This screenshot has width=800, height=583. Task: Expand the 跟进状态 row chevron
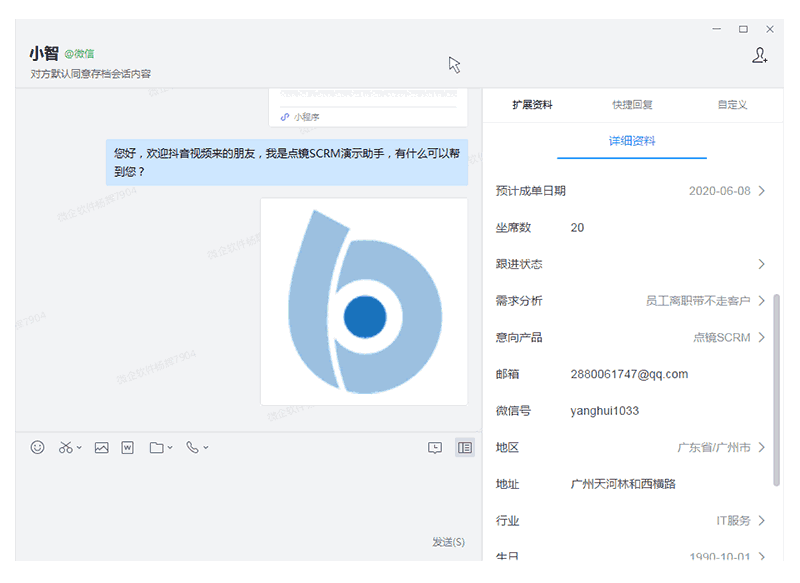[x=762, y=264]
